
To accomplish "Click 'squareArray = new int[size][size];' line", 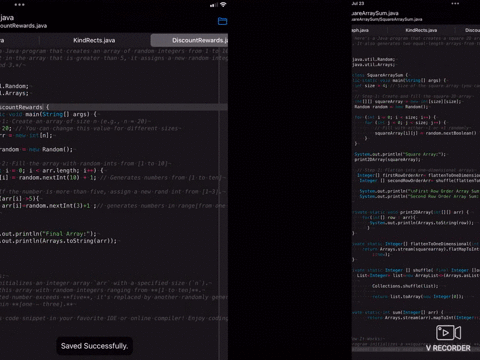I will tap(408, 101).
